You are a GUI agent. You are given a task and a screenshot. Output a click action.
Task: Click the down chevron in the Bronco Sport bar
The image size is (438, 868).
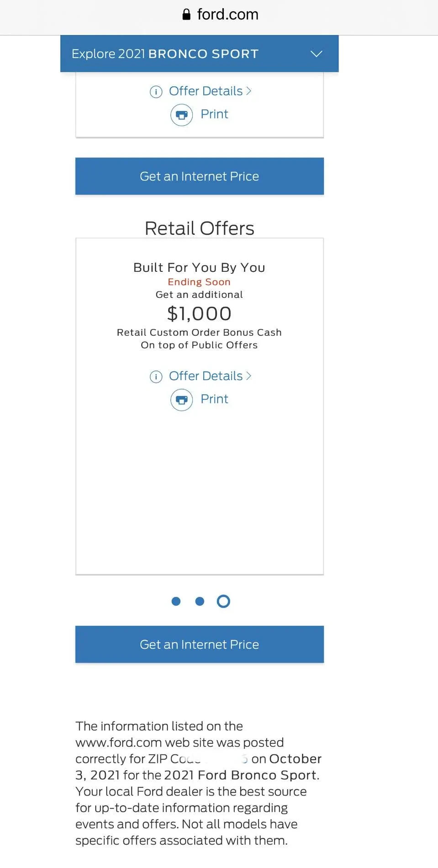[317, 54]
